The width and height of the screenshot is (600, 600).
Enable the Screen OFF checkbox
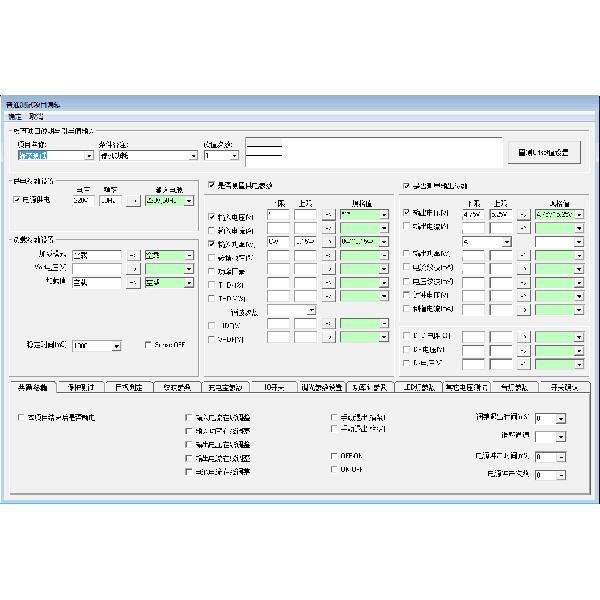(x=148, y=345)
